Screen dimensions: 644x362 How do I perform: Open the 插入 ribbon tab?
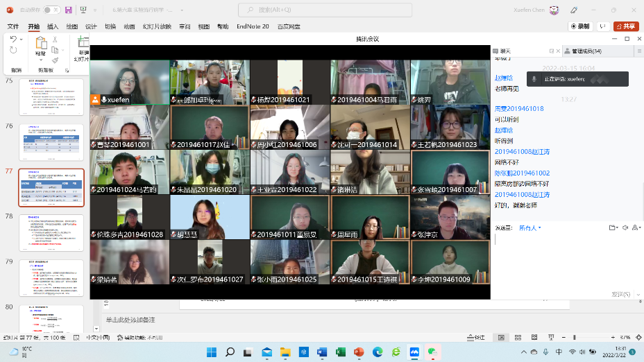click(x=53, y=26)
